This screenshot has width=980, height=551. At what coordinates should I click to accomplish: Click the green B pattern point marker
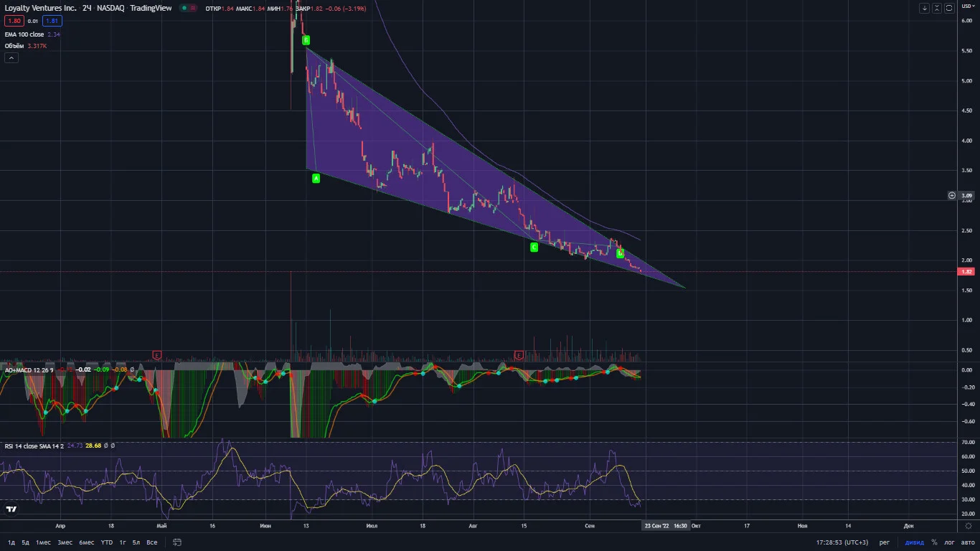[x=306, y=40]
